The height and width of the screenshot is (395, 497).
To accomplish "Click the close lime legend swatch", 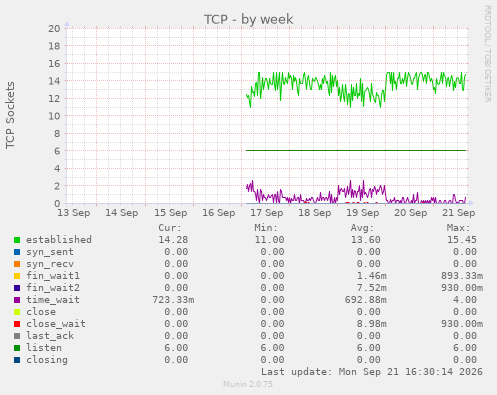I will [x=17, y=312].
